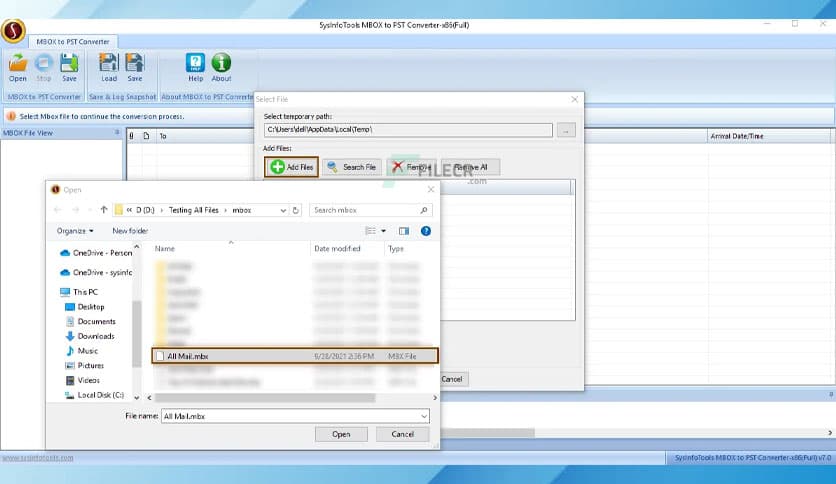Open the Help icon
This screenshot has height=484, width=836.
coord(196,67)
